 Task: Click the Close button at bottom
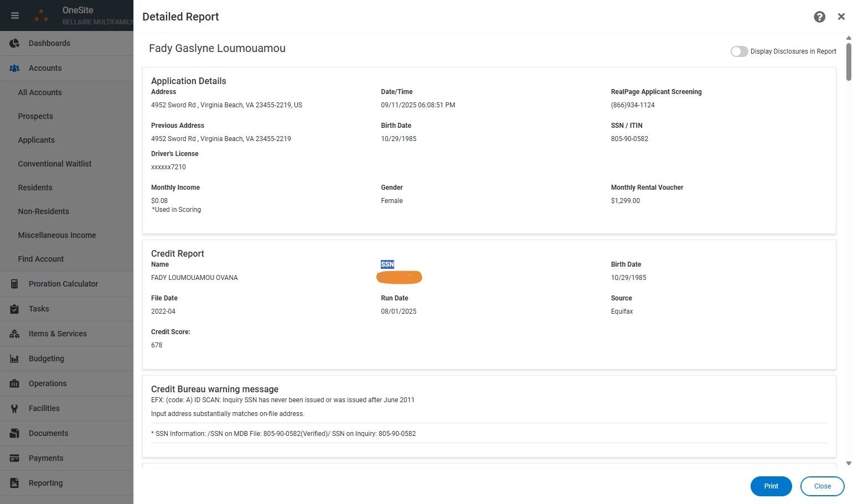pyautogui.click(x=822, y=486)
